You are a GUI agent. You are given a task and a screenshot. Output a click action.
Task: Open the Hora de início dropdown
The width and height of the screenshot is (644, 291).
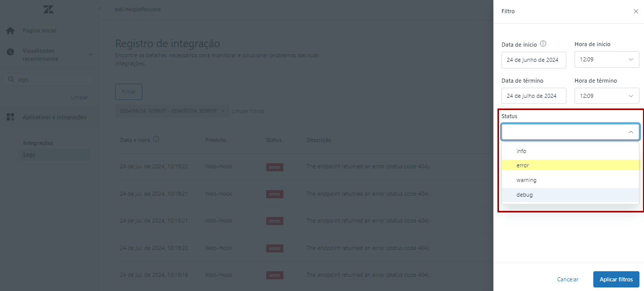click(606, 60)
